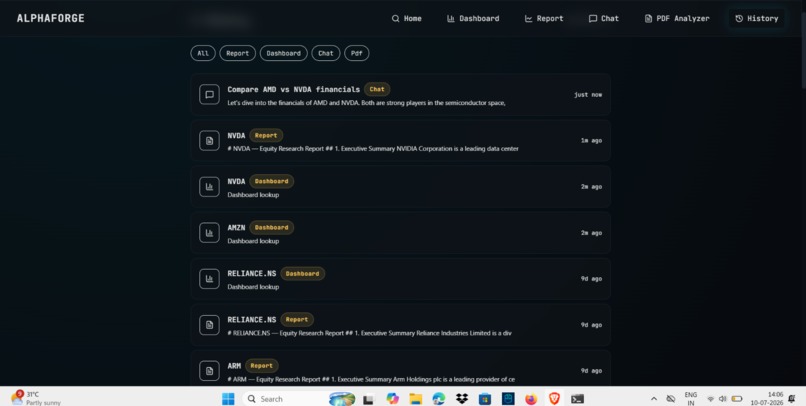The image size is (806, 406).
Task: Click chat icon of AMD vs NVDA entry
Action: (209, 95)
